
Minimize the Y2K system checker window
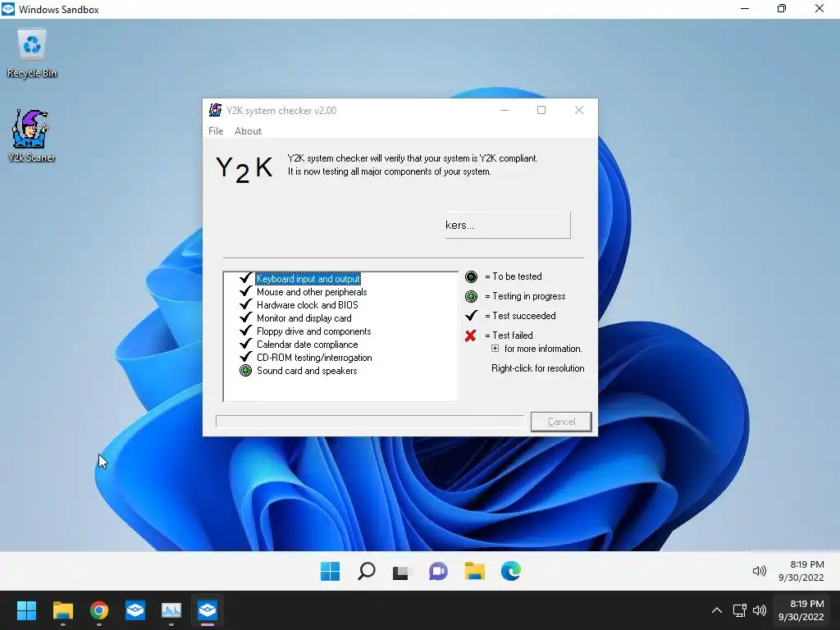(x=504, y=110)
